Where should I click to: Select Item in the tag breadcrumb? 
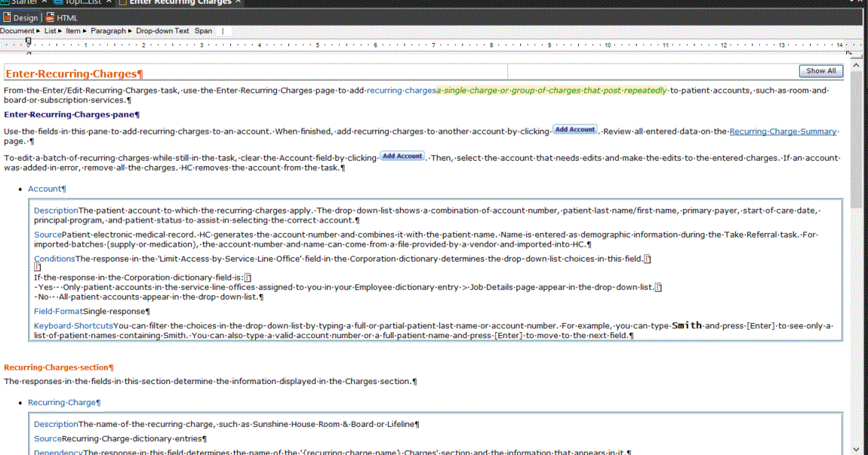tap(73, 31)
